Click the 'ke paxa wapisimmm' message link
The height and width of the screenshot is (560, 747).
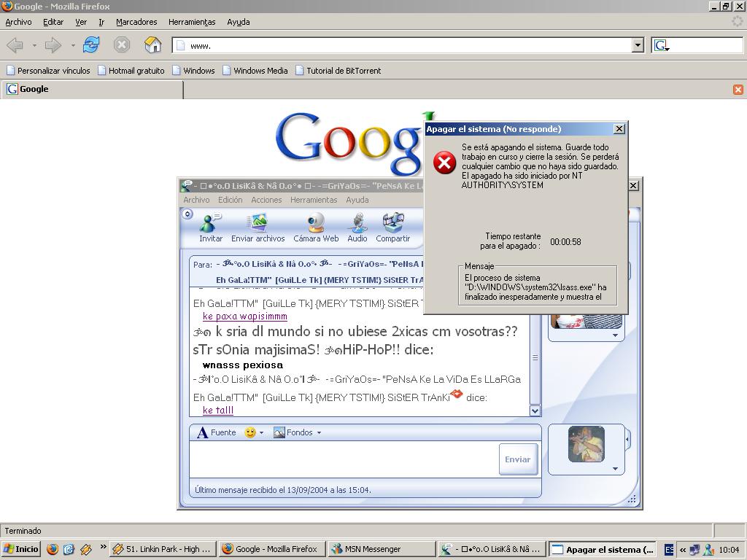click(245, 316)
